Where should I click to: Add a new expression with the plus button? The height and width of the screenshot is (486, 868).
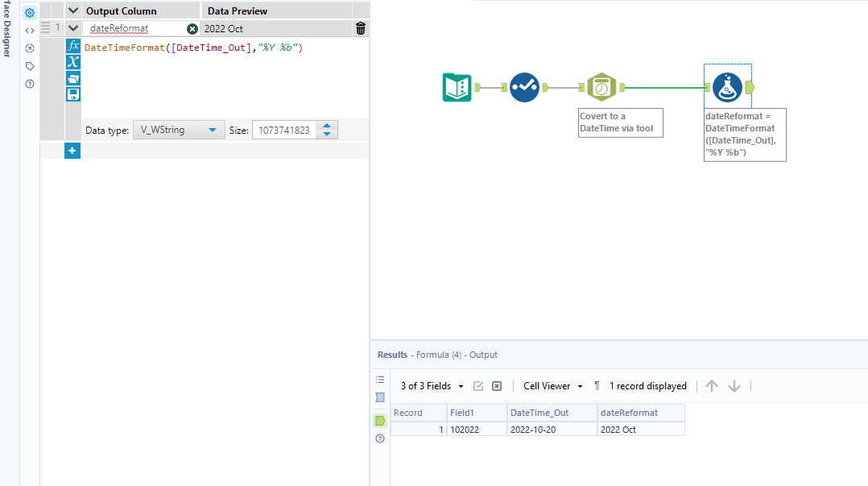coord(72,150)
